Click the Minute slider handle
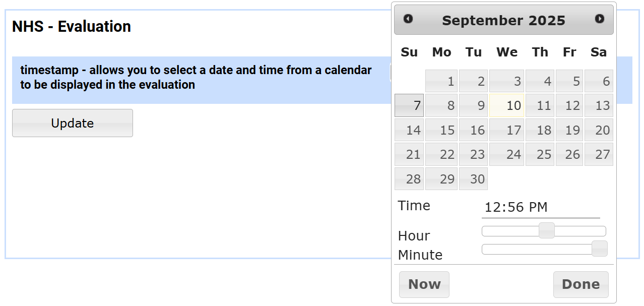The image size is (644, 306). pos(599,249)
